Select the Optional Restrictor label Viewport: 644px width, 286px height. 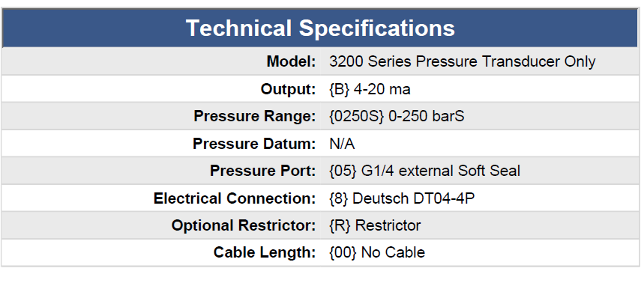[244, 225]
